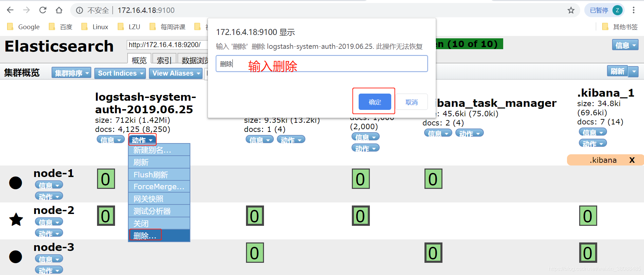644x275 pixels.
Task: Open the Google bookmark folder
Action: 23,27
